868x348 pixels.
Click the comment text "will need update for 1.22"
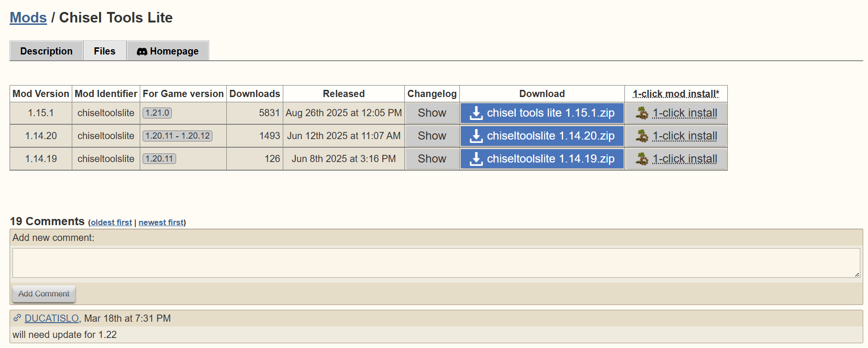(65, 335)
